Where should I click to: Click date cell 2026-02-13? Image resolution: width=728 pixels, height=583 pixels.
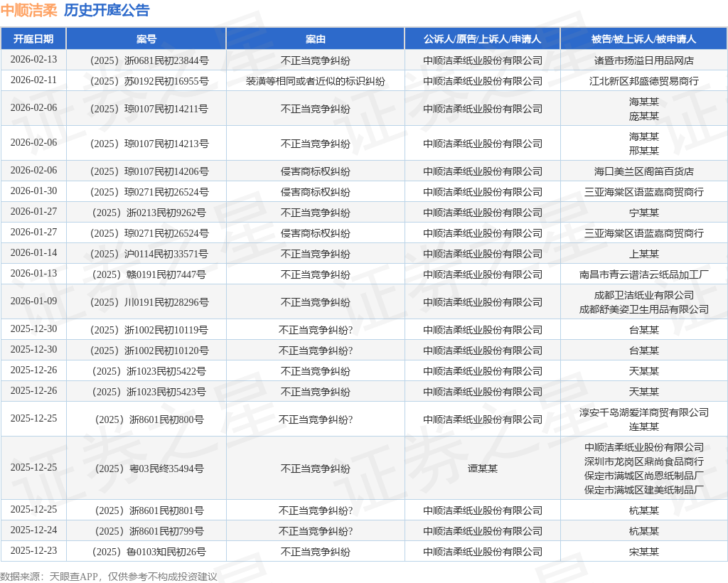click(x=33, y=60)
